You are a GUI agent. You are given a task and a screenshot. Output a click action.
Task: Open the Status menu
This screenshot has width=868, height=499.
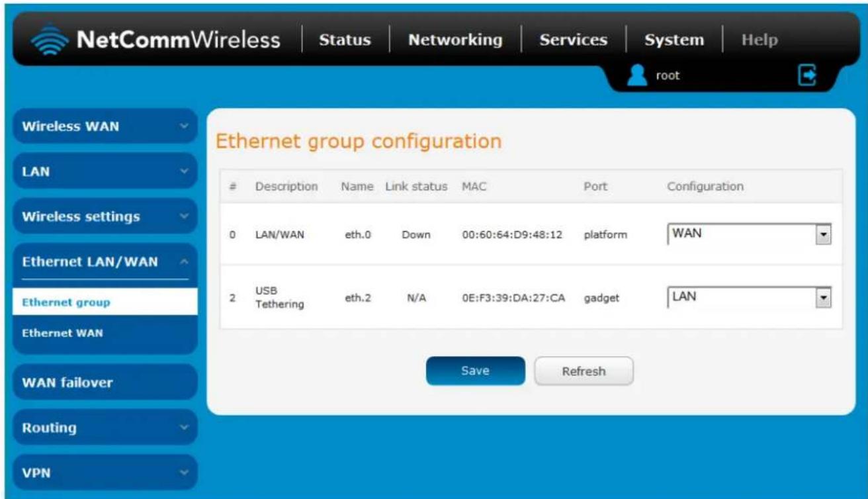tap(345, 40)
